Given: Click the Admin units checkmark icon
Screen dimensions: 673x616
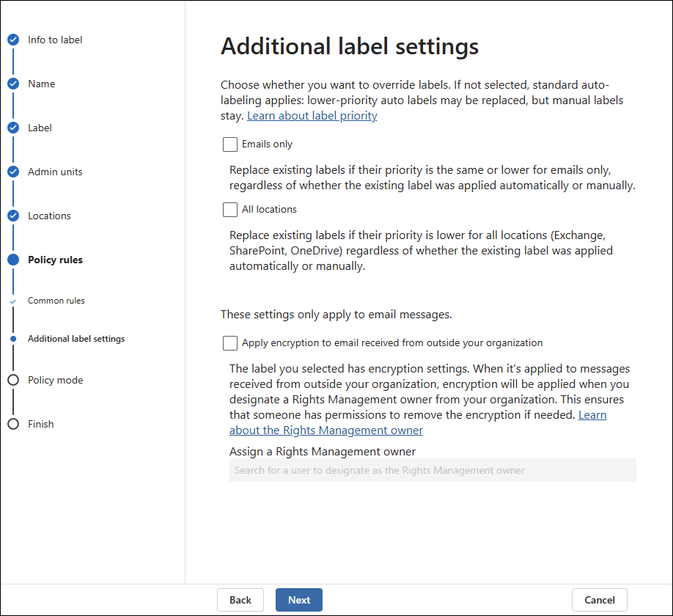Looking at the screenshot, I should tap(13, 172).
